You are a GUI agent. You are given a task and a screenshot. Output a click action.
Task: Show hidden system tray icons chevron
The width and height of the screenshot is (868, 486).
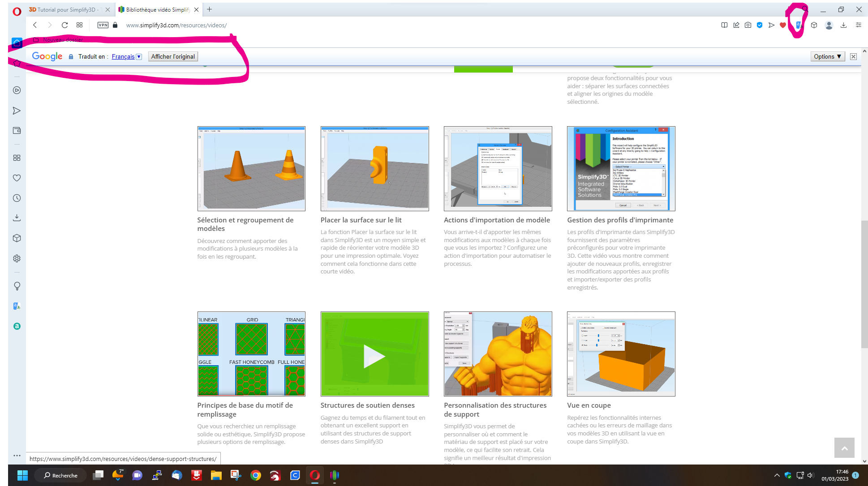pyautogui.click(x=777, y=475)
